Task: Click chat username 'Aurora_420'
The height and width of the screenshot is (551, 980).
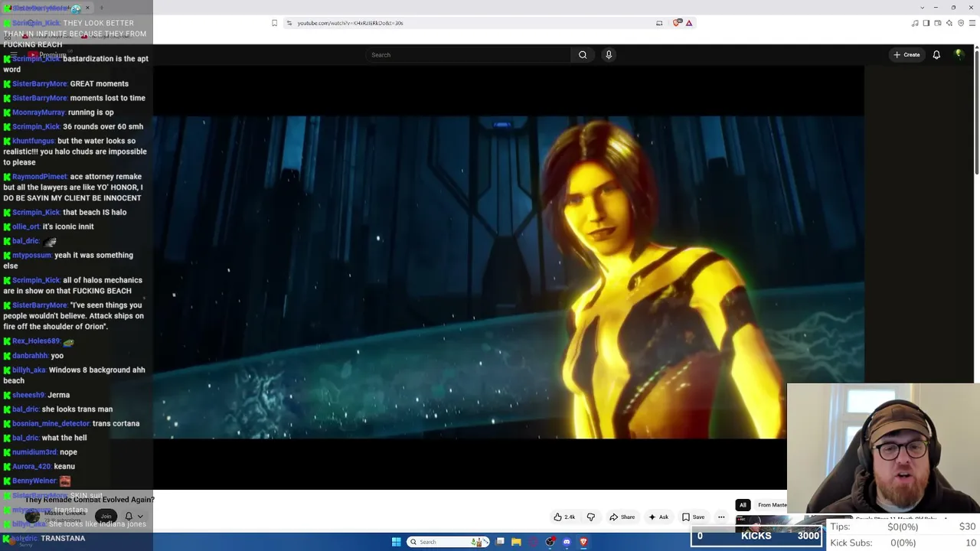Action: (x=31, y=466)
